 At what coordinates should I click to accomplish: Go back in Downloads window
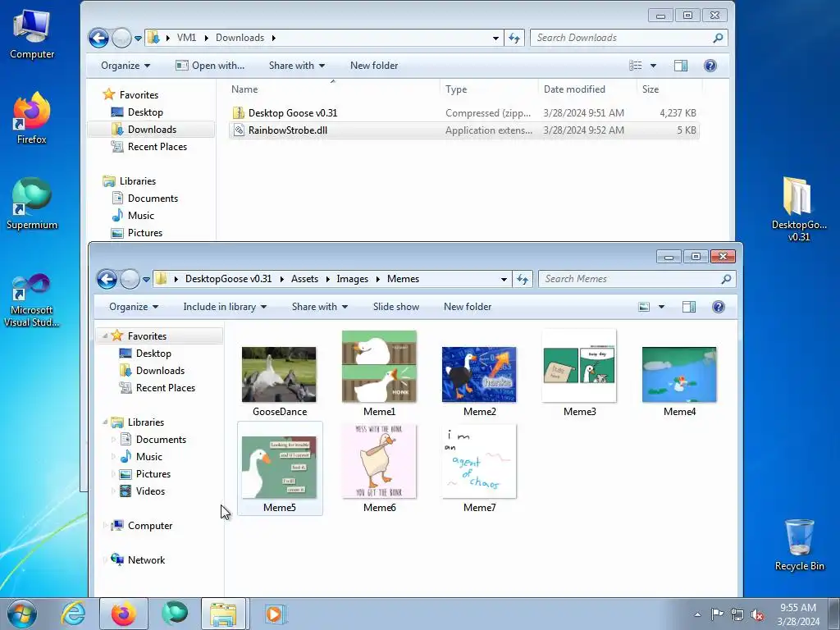click(x=98, y=38)
